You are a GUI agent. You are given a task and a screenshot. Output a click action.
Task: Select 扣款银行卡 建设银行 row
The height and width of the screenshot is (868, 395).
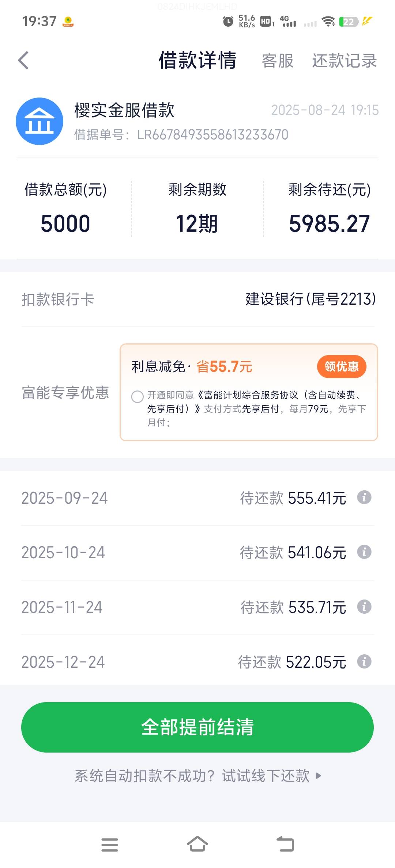tap(197, 299)
